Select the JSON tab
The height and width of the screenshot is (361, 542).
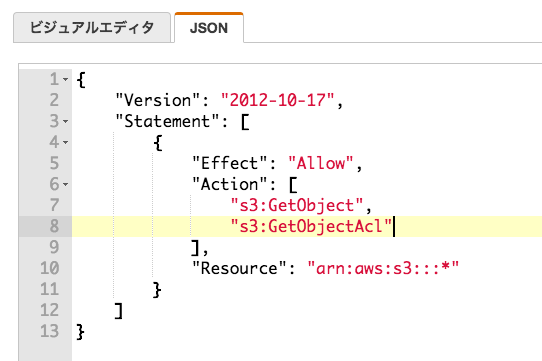click(x=209, y=28)
